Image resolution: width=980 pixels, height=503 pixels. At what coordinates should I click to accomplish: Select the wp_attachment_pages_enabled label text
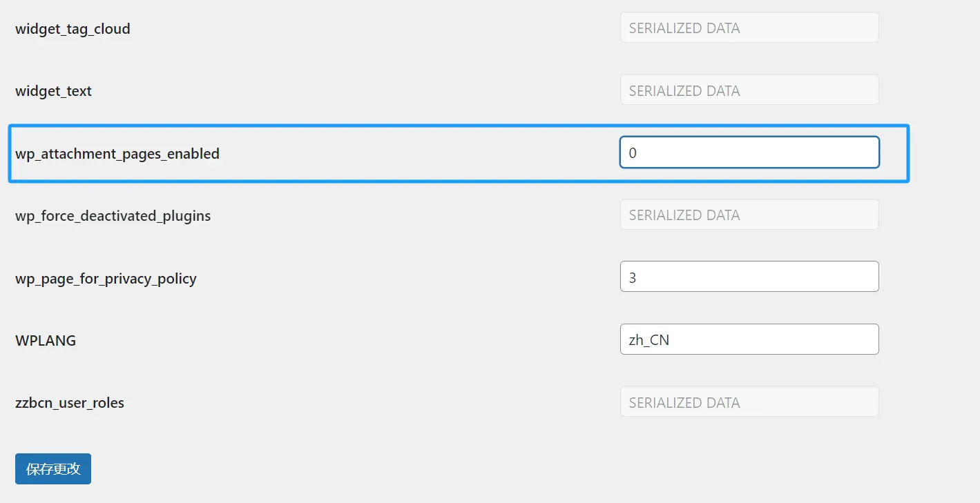click(117, 154)
